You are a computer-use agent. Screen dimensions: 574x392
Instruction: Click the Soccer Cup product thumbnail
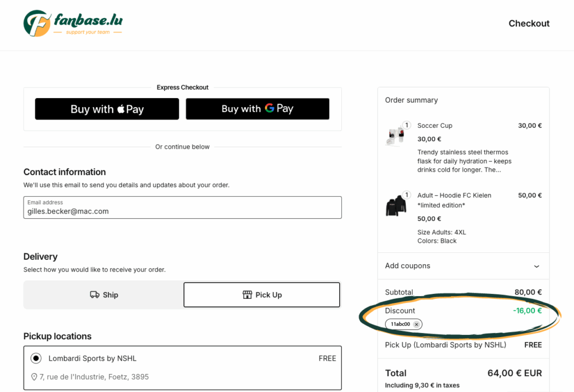tap(395, 136)
